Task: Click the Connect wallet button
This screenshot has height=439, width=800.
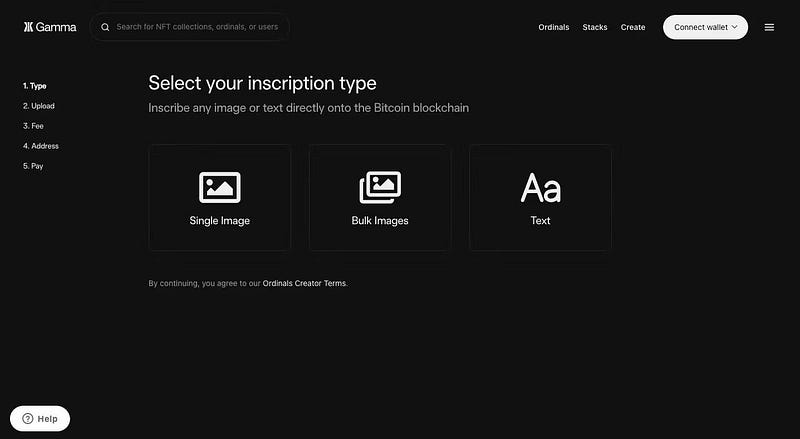Action: 705,27
